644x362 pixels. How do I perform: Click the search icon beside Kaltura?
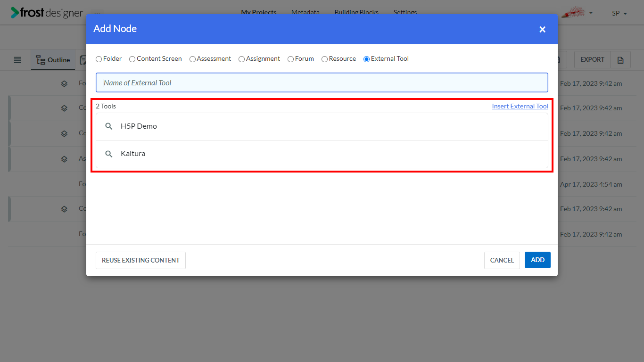coord(109,154)
